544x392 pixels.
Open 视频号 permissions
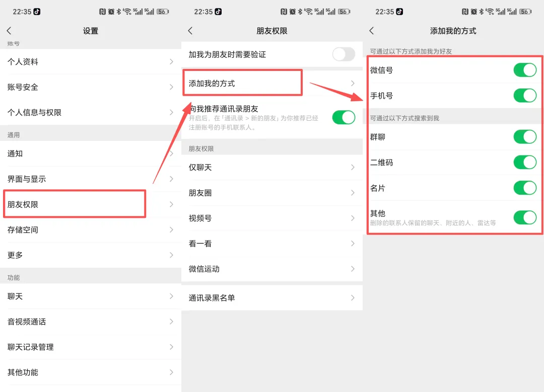point(272,218)
